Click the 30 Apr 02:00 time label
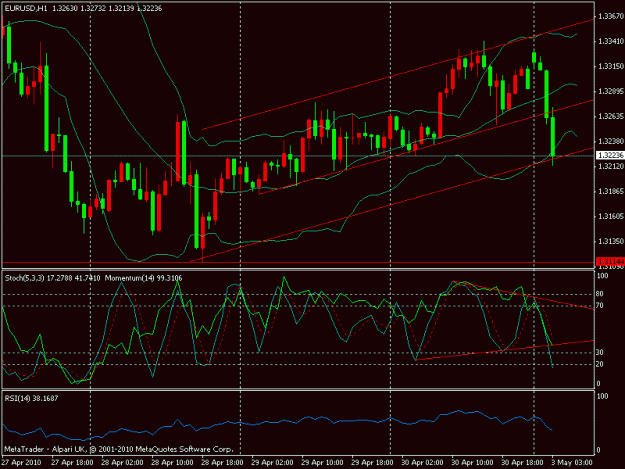625x469 pixels. tap(422, 462)
